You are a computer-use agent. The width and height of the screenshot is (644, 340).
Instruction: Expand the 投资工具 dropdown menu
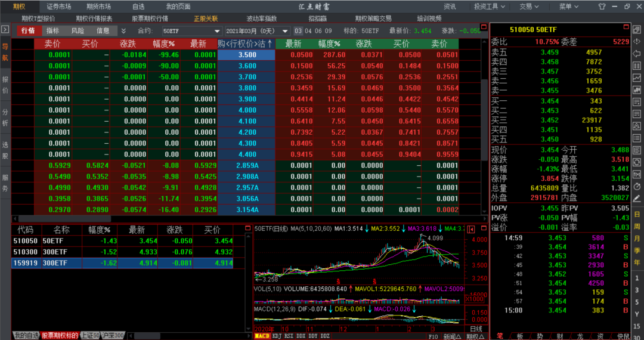click(x=489, y=7)
